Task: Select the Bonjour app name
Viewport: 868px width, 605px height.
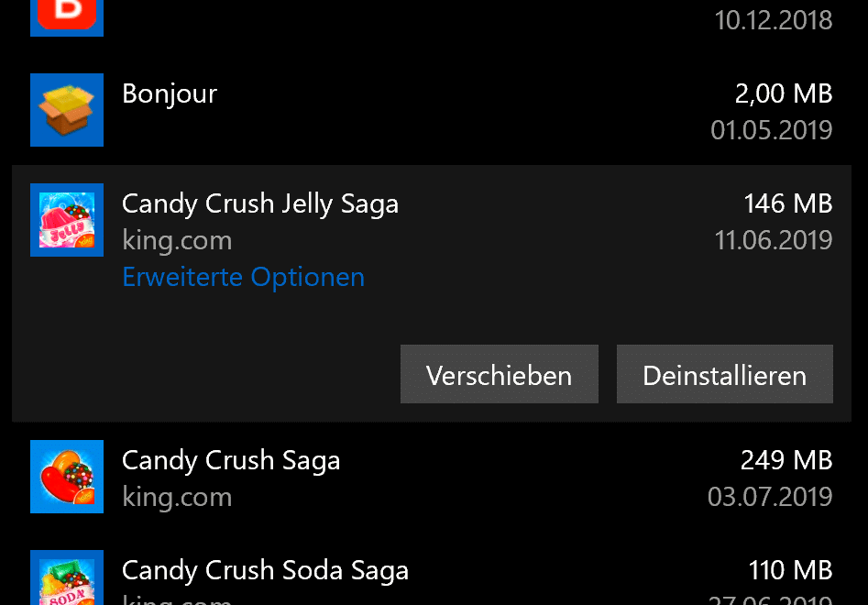Action: (x=170, y=93)
